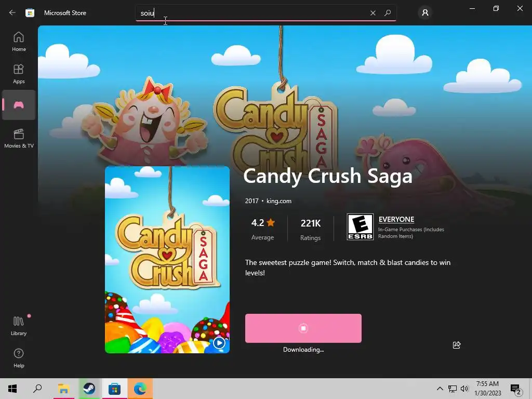Close the Microsoft Store window

(520, 8)
